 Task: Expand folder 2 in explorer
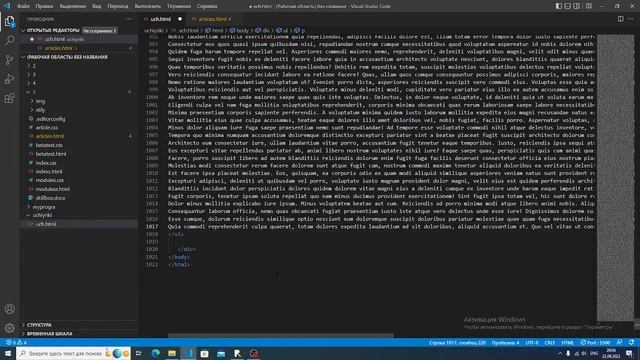34,66
